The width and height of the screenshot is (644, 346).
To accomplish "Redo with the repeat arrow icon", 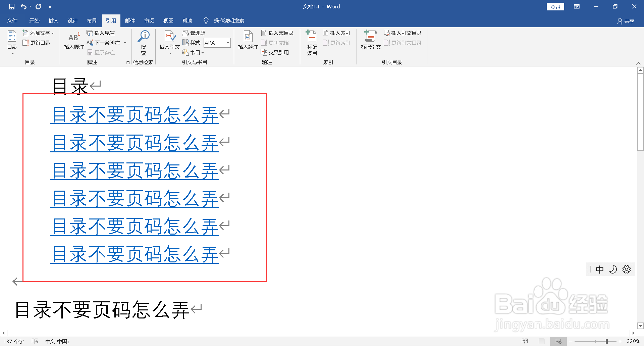I will click(x=38, y=7).
